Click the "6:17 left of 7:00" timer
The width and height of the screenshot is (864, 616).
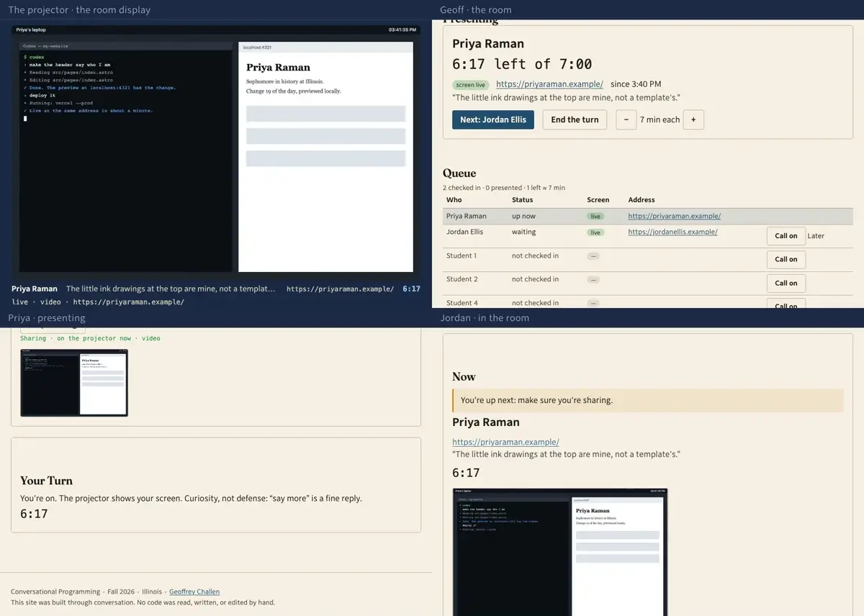coord(522,64)
